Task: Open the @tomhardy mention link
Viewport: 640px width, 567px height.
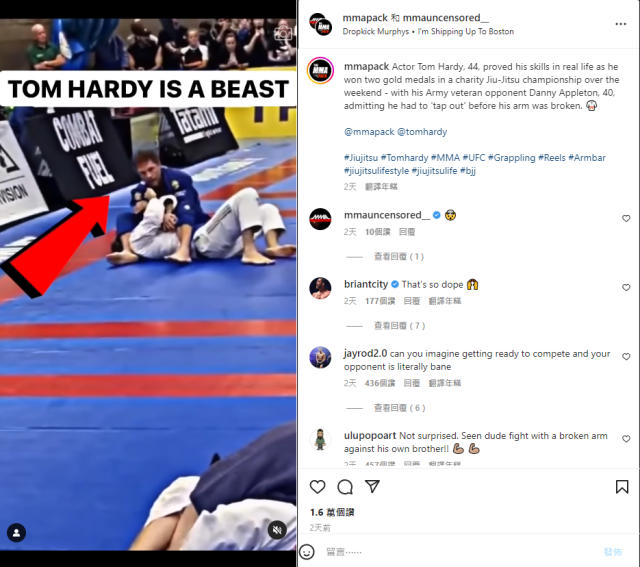Action: point(422,132)
